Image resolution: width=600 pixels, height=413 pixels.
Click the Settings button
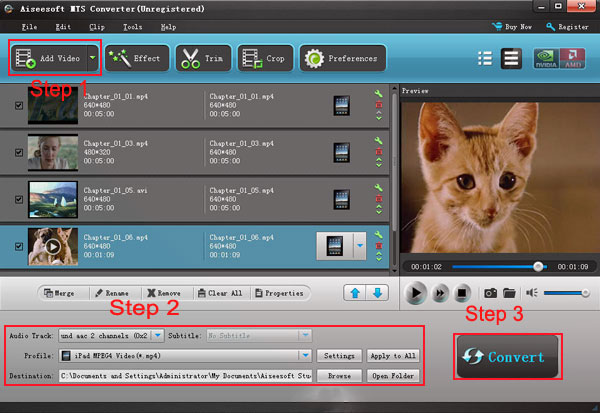pyautogui.click(x=339, y=356)
